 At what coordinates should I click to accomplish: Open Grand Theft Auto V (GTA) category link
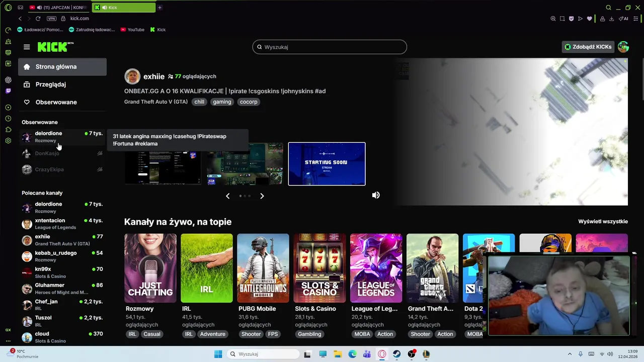click(156, 102)
